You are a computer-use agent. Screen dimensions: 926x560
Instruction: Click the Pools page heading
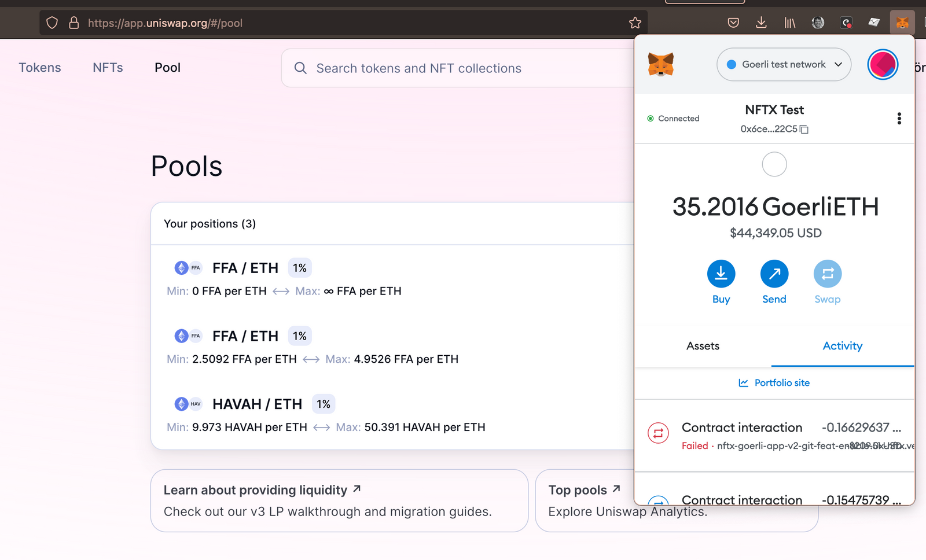(x=186, y=167)
